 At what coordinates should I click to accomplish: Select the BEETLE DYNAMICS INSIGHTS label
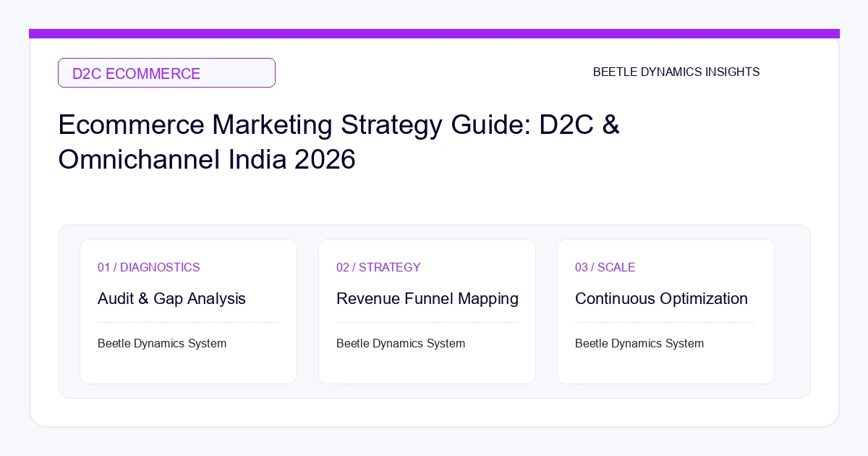tap(676, 72)
